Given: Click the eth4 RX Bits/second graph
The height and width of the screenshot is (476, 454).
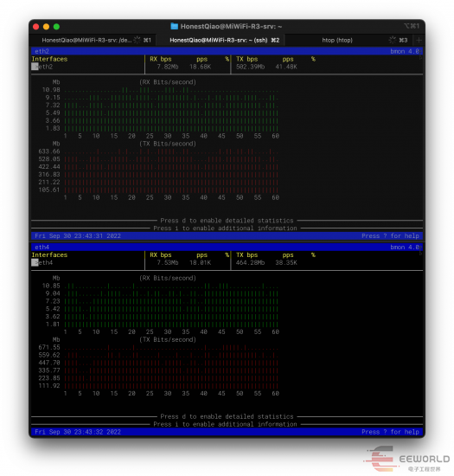Looking at the screenshot, I should coord(171,306).
